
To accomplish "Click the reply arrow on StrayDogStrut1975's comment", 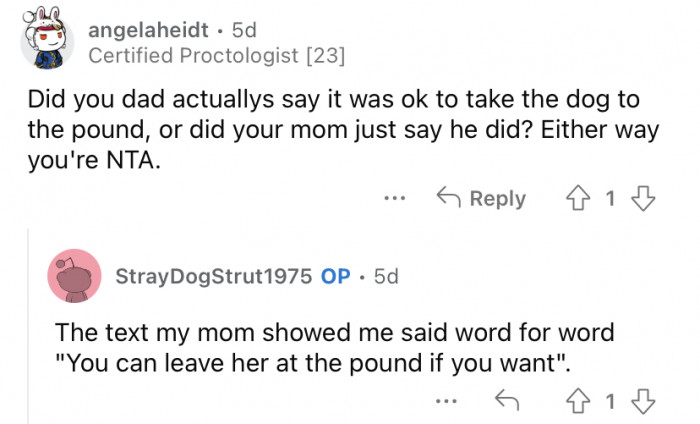I will tap(507, 401).
